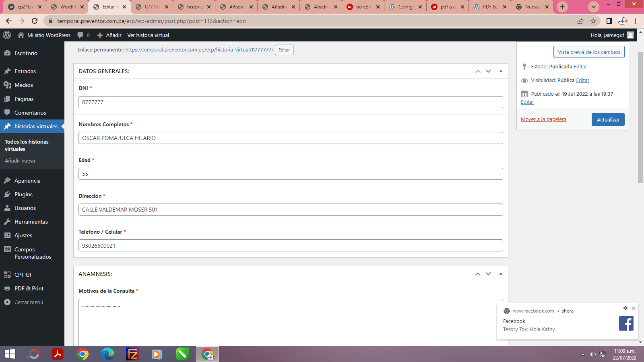Viewport: 644px width, 362px height.
Task: Edit Estado Publicada status
Action: coord(580,67)
